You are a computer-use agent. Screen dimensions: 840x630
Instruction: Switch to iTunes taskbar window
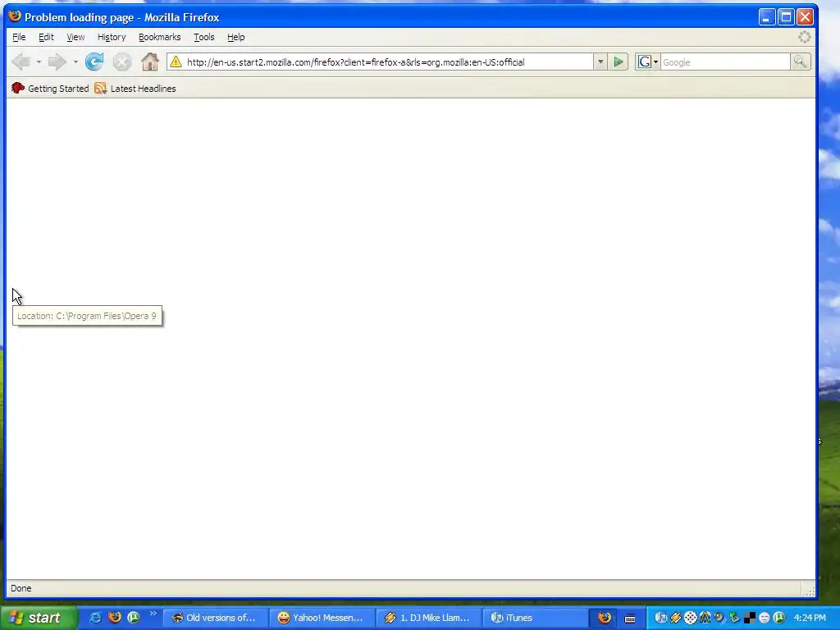(x=535, y=618)
